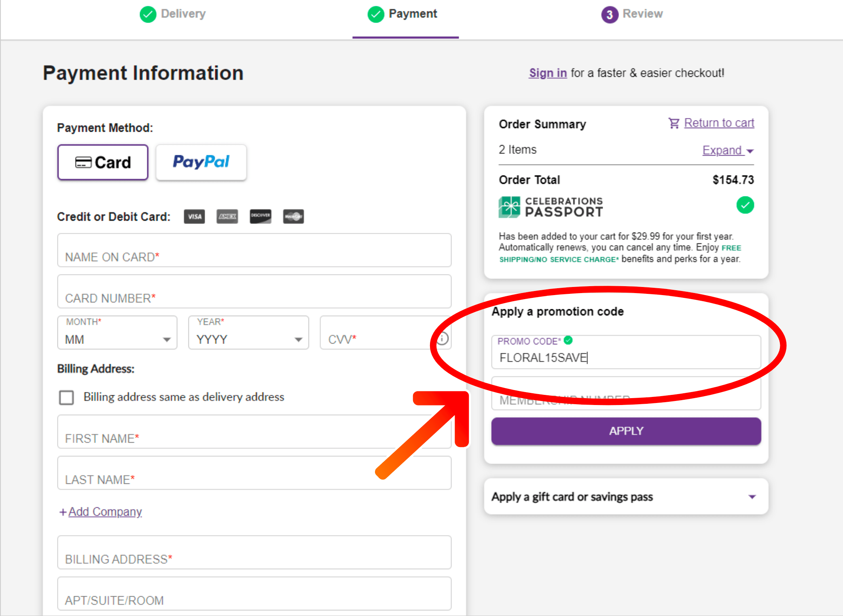The image size is (843, 616).
Task: Click the Discover card icon
Action: [x=261, y=216]
